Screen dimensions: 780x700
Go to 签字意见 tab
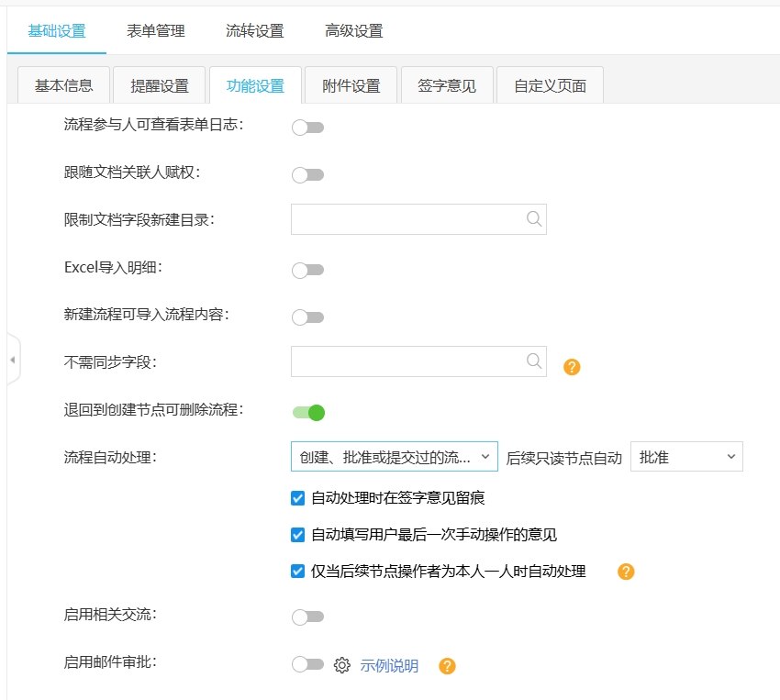(x=447, y=86)
